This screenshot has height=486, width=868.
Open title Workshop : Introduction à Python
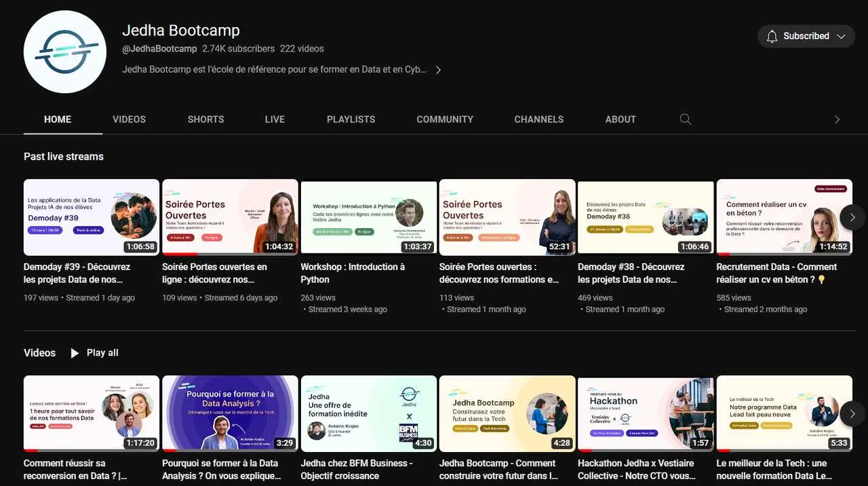(x=353, y=273)
